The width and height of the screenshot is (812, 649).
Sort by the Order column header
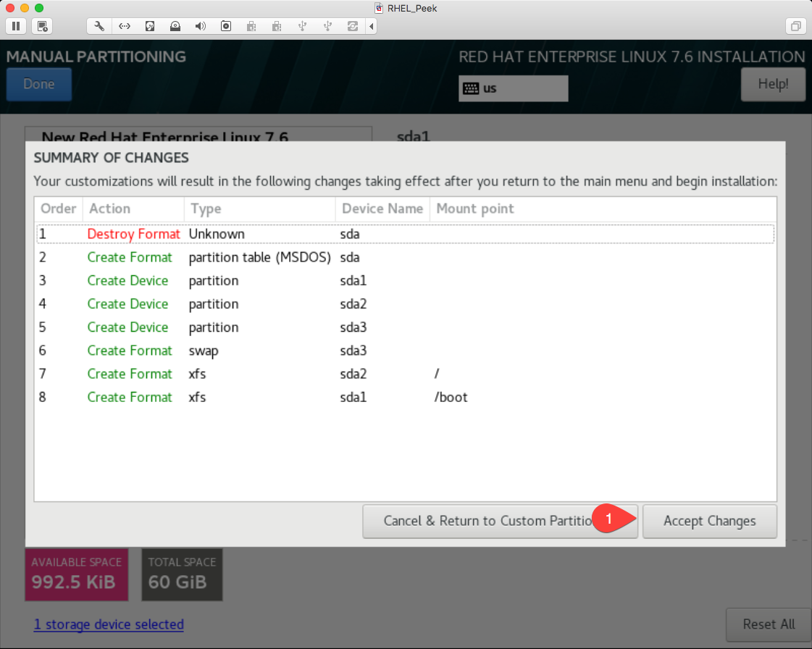coord(59,209)
